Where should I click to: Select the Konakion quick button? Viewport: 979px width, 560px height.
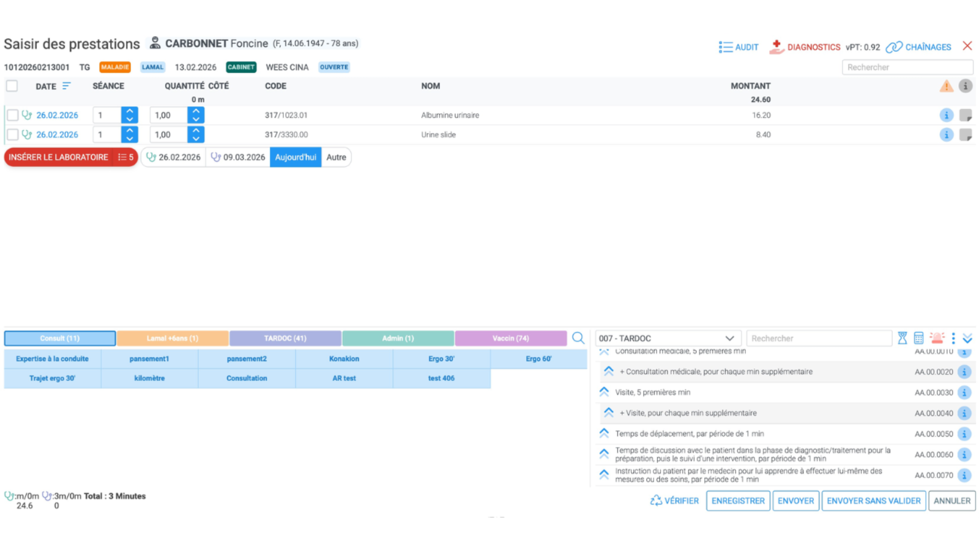tap(344, 359)
